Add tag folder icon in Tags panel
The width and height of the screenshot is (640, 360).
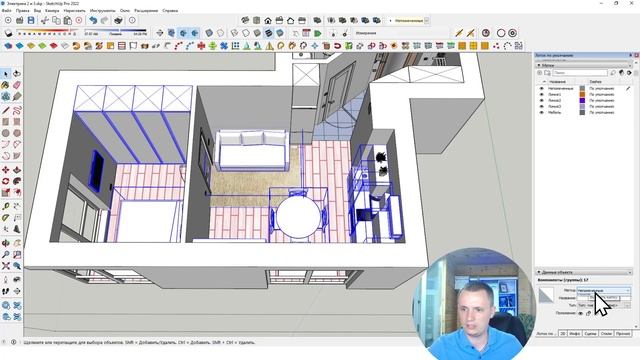[547, 73]
